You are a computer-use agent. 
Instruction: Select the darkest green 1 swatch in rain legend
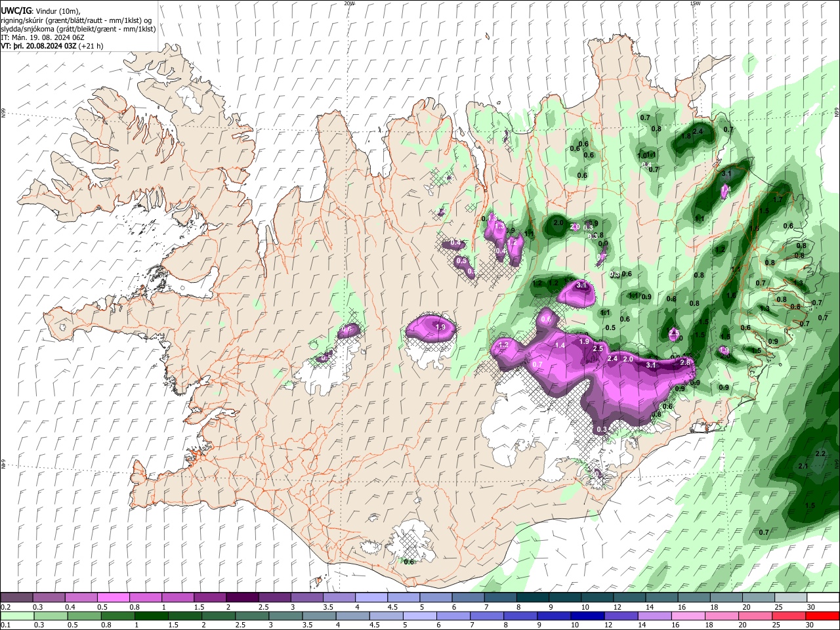pos(152,616)
